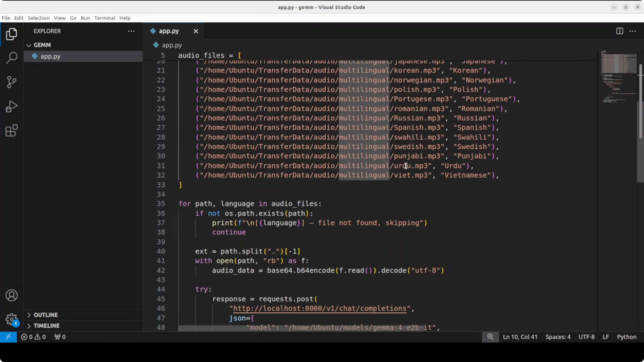This screenshot has height=362, width=644.
Task: Click the remote window status icon
Action: [x=8, y=337]
